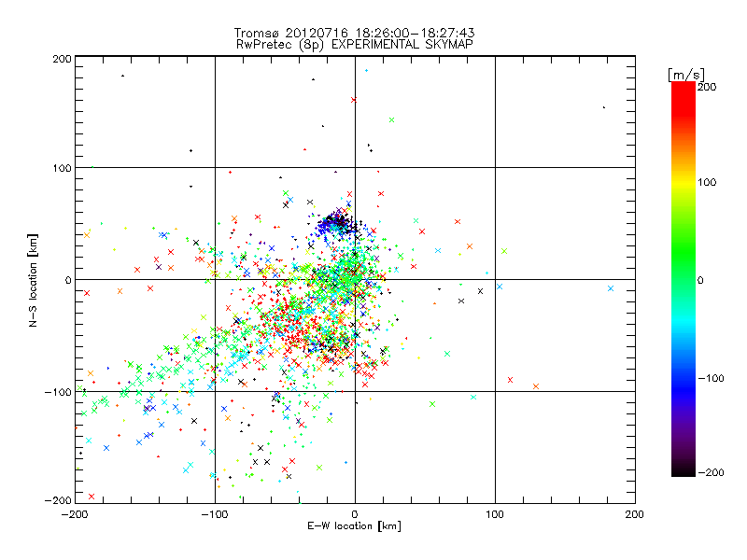Click the dense black-blue cluster north of plot center

pos(337,223)
